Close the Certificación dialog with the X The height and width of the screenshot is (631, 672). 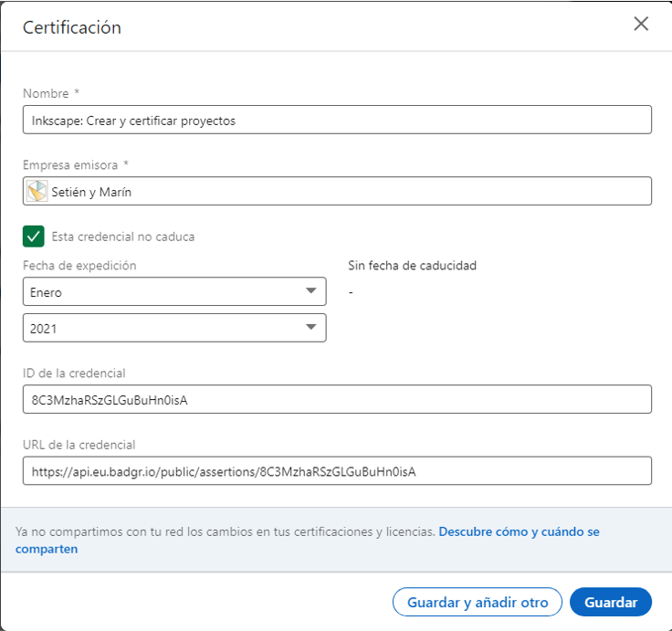click(641, 24)
